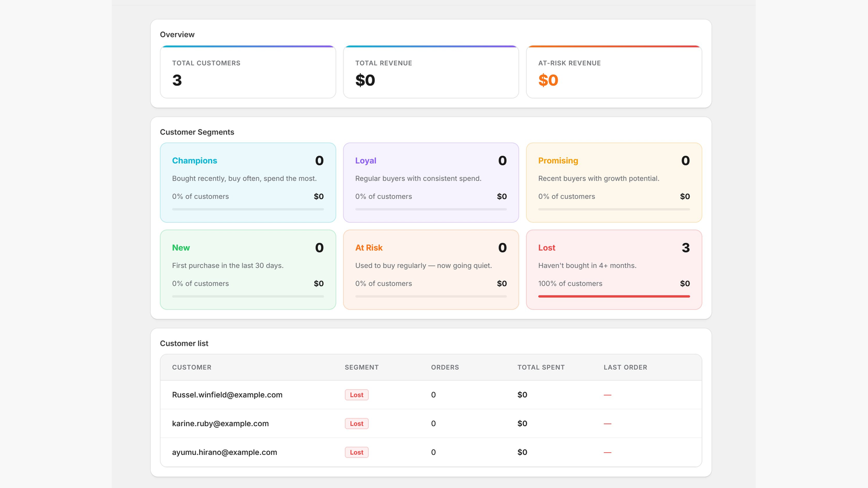868x488 pixels.
Task: Open the At Risk segment card
Action: click(431, 270)
